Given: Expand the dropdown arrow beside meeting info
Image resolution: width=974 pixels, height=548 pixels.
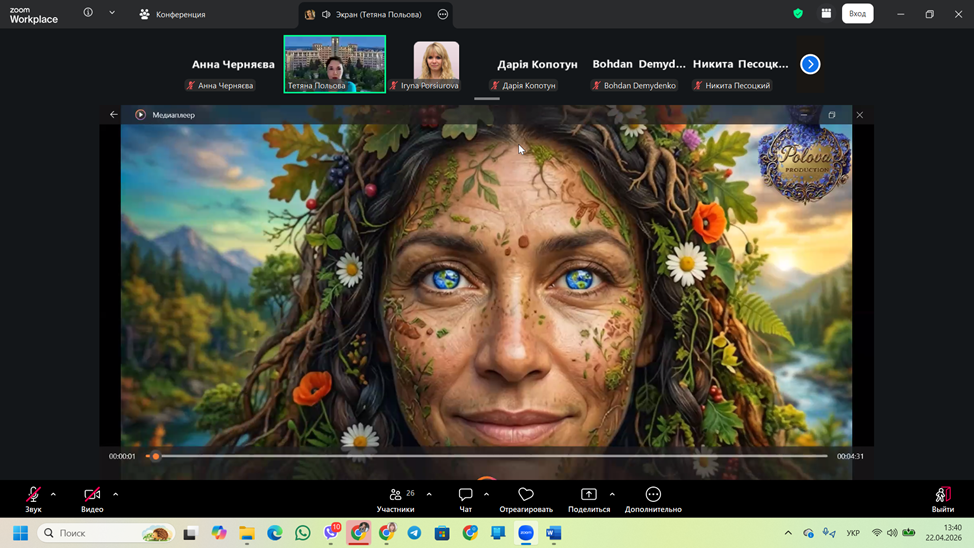Looking at the screenshot, I should (112, 12).
